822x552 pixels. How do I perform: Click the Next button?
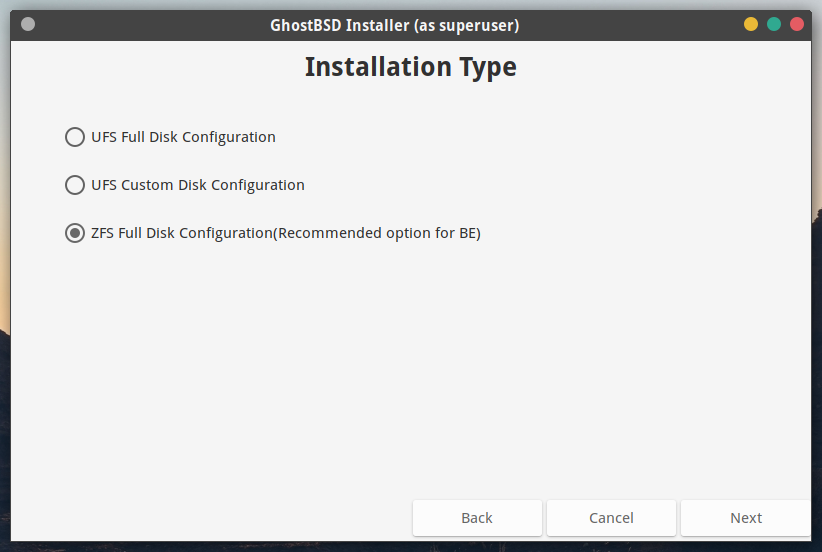(745, 518)
